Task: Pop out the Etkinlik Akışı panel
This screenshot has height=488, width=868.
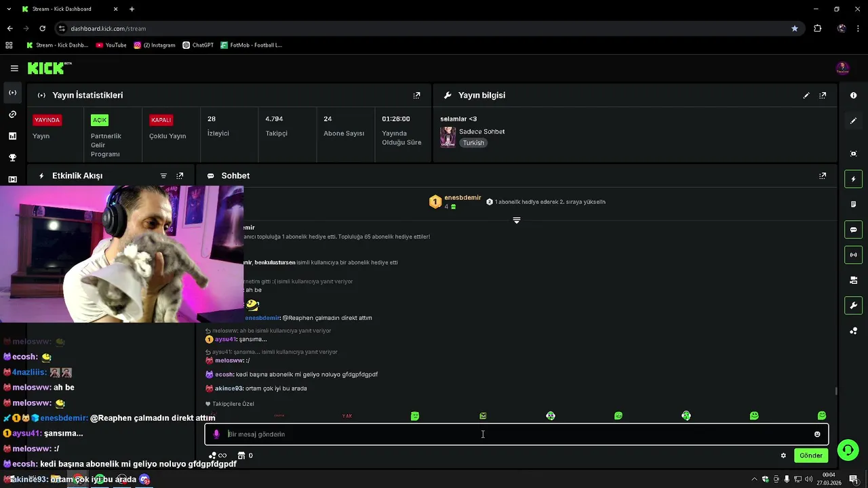Action: tap(180, 176)
